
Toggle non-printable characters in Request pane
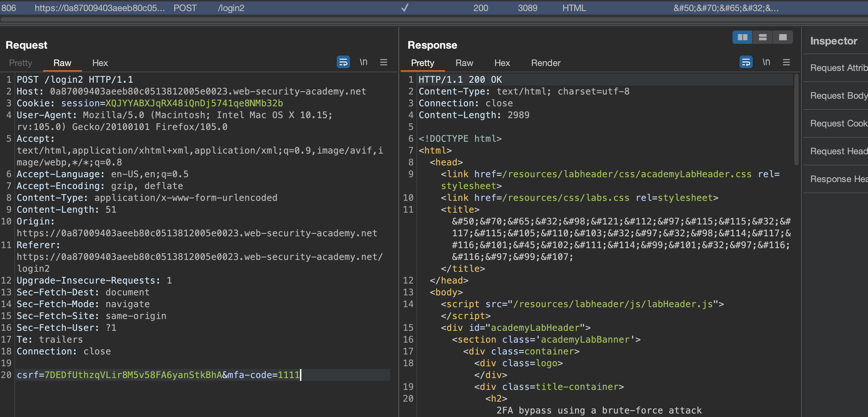[x=364, y=62]
